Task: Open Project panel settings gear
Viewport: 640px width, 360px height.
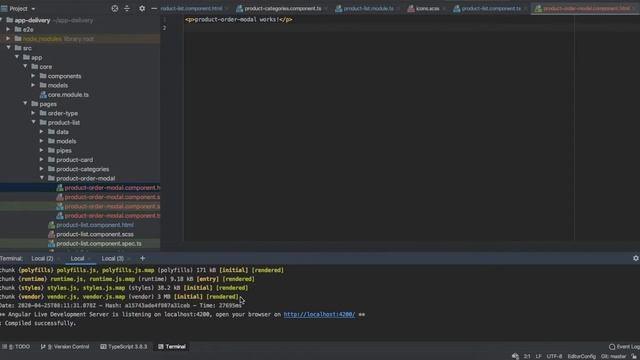Action: click(x=142, y=9)
